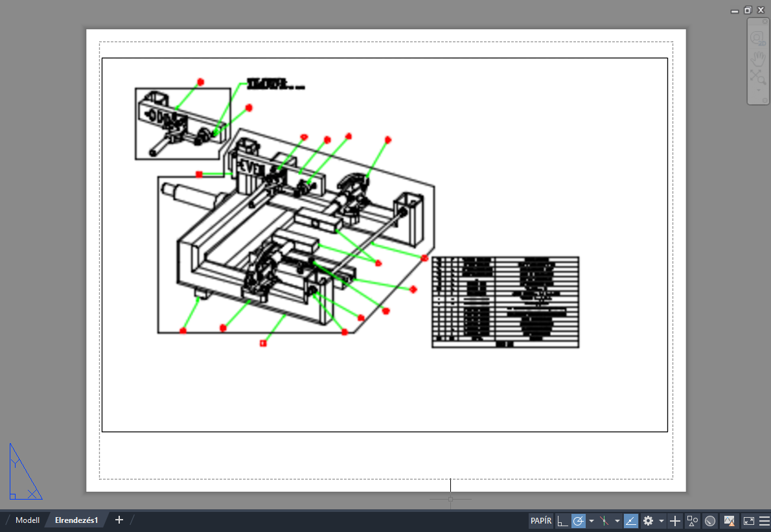Toggle Ortho mode in the status bar

(562, 521)
